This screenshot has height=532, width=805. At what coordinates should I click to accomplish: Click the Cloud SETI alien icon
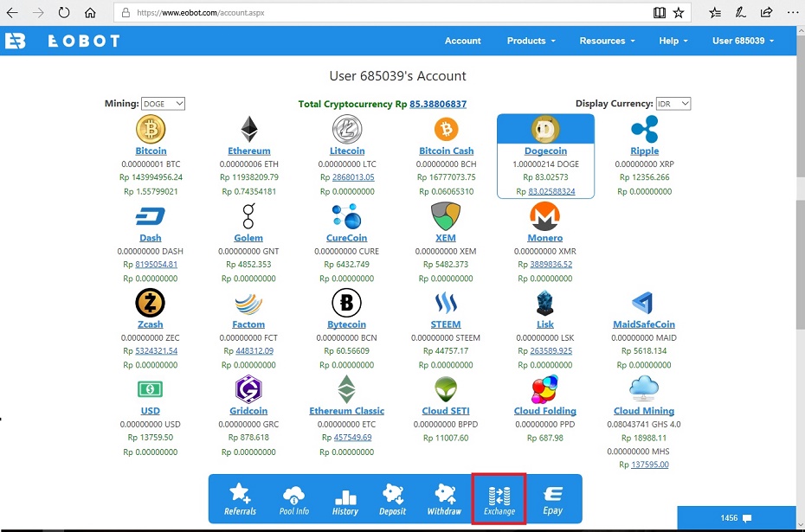(x=446, y=389)
